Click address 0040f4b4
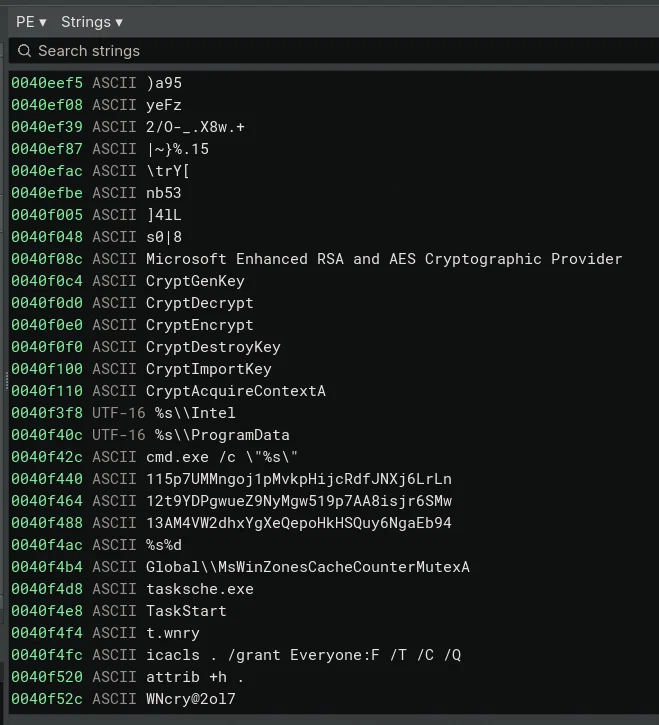The height and width of the screenshot is (725, 659). 47,567
